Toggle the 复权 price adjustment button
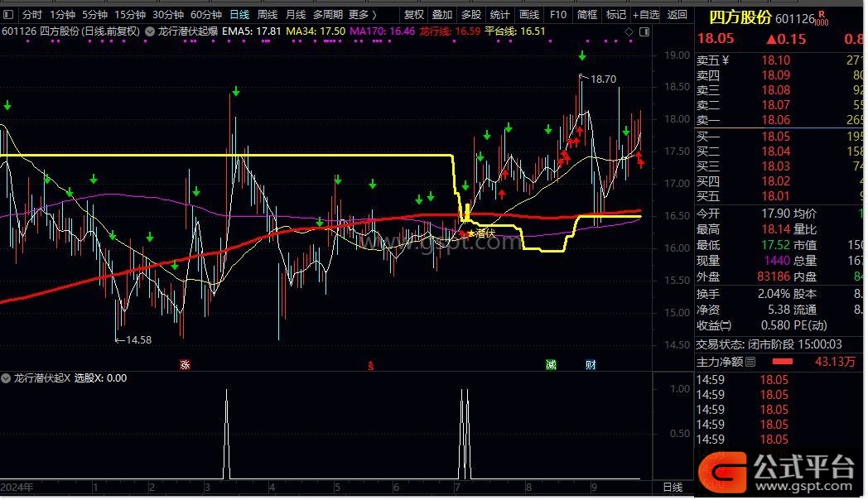The height and width of the screenshot is (500, 868). [414, 14]
